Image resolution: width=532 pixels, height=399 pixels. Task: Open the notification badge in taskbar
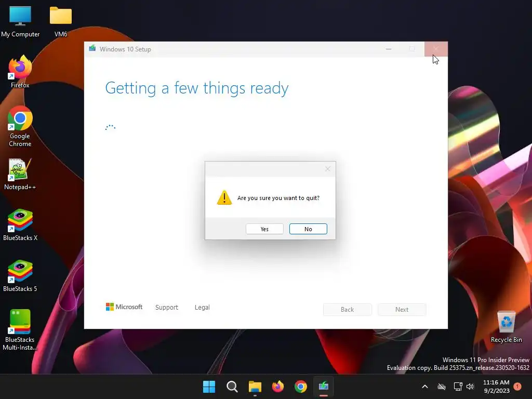click(x=517, y=387)
